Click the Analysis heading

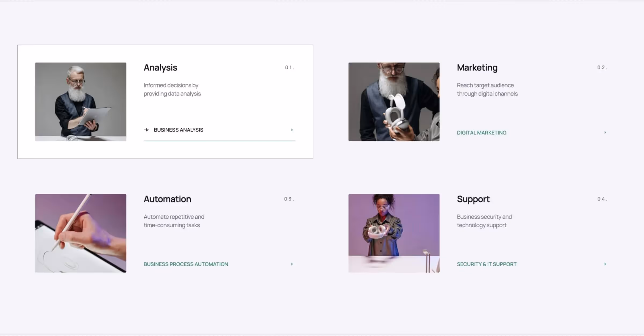coord(160,68)
